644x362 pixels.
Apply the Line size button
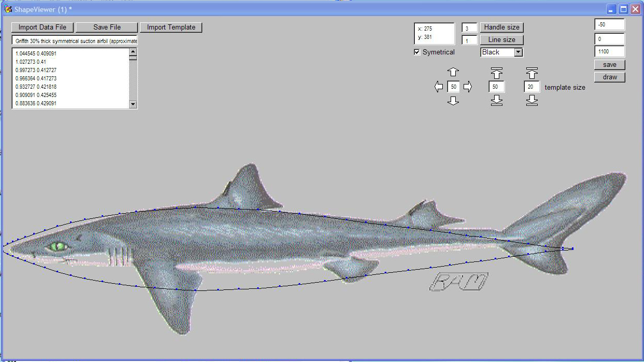click(501, 40)
